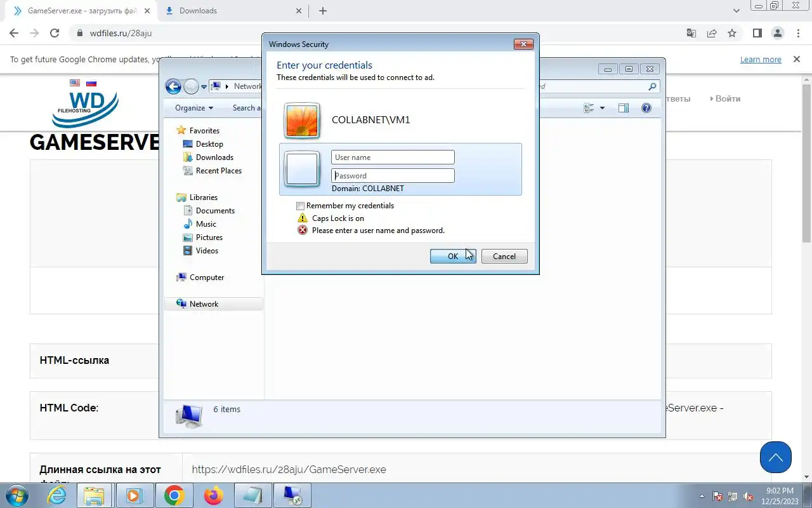Open Explorer recent pages dropdown arrow

tap(204, 87)
